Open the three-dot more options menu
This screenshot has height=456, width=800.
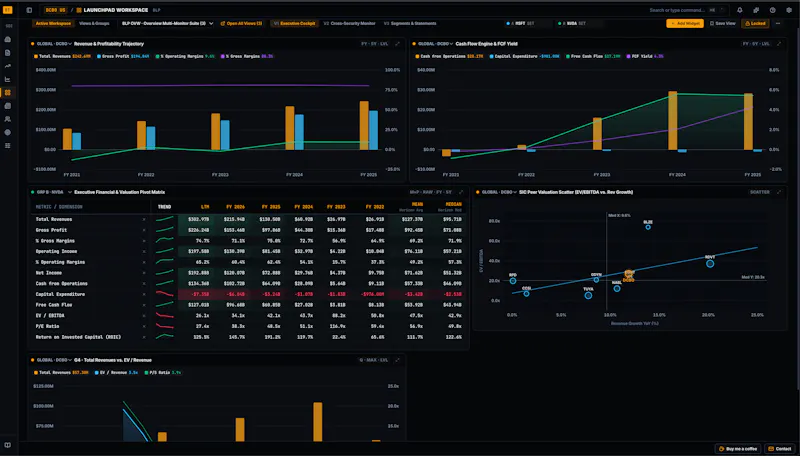pos(778,23)
